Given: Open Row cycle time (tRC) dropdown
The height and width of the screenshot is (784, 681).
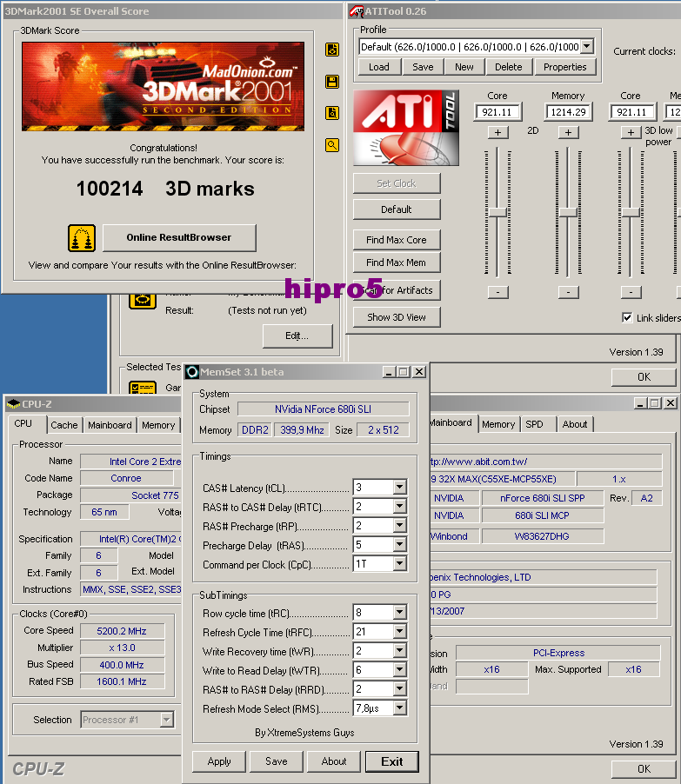Looking at the screenshot, I should (399, 612).
